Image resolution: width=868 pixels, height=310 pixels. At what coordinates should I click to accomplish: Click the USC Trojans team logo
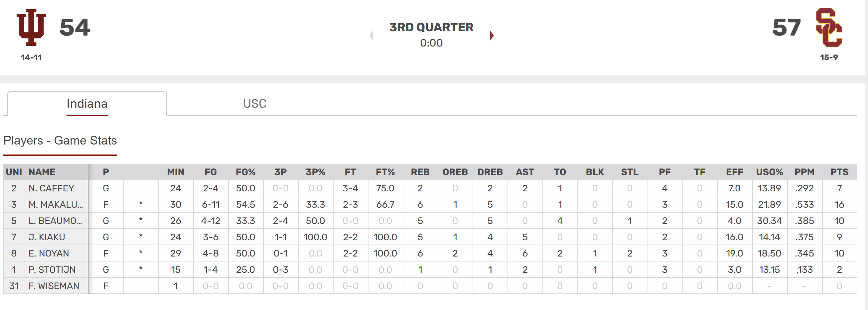point(828,28)
